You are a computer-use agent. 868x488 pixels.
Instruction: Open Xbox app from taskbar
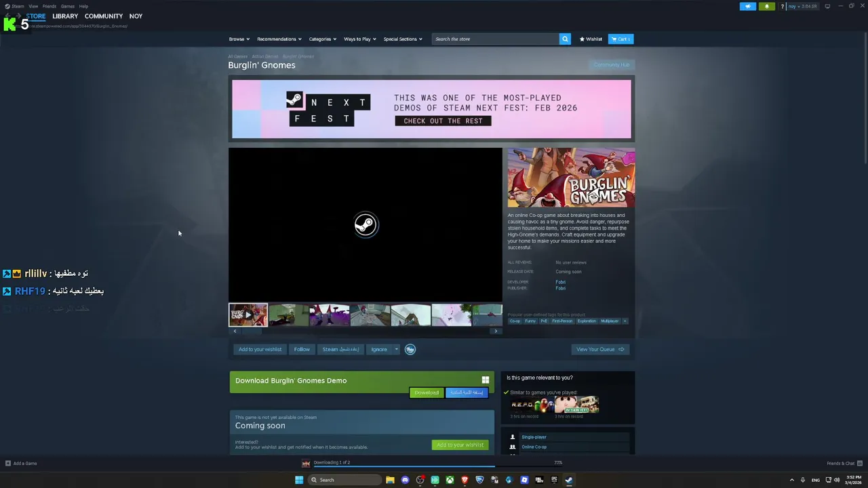tap(450, 480)
